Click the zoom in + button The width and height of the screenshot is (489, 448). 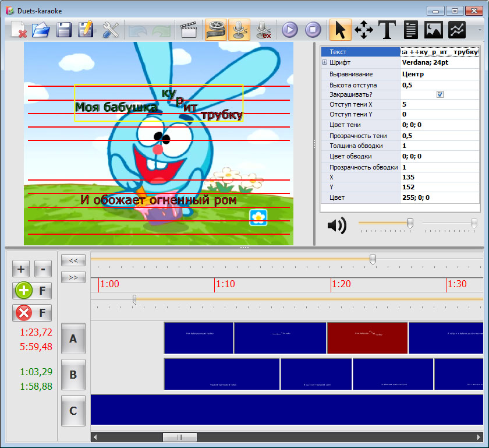point(21,269)
